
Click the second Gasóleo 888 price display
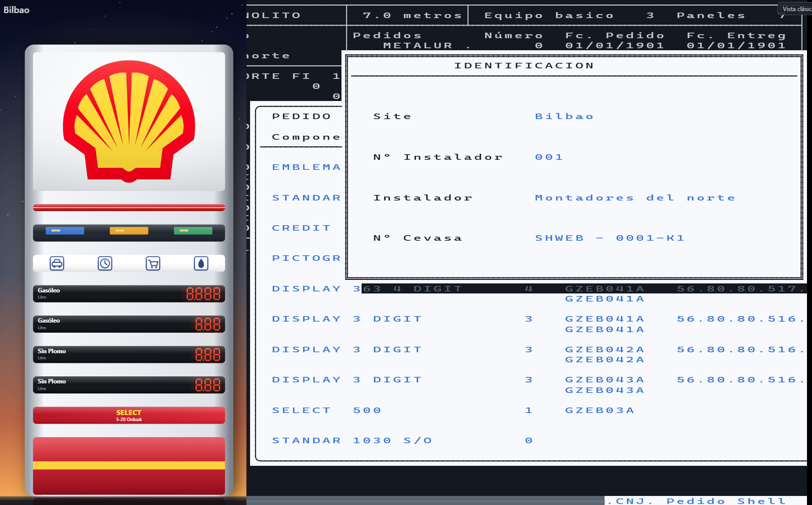[x=129, y=324]
